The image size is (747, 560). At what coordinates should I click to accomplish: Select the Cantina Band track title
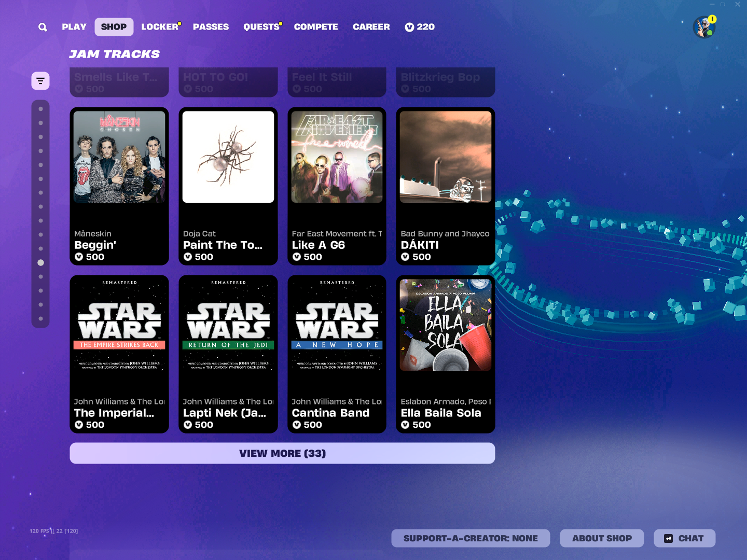tap(330, 413)
